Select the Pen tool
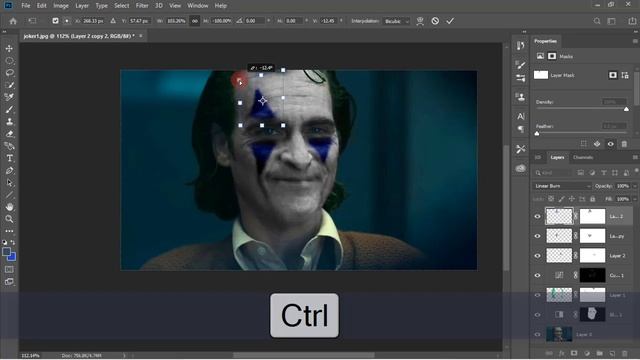Viewport: 640px width, 360px height. 9,171
